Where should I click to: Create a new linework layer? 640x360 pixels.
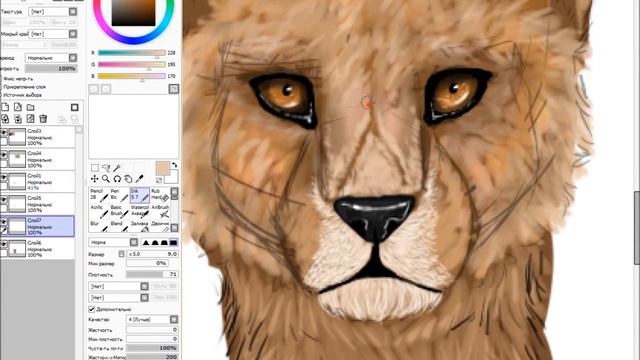[x=18, y=107]
